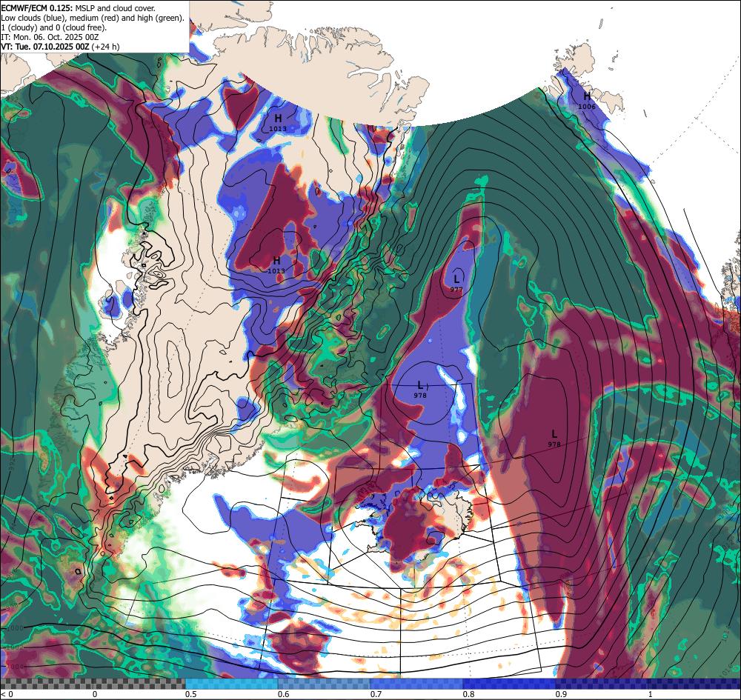Click the 'VT: Tue. 07.10.2025 00Z (+24 h)' line
This screenshot has width=741, height=700.
pyautogui.click(x=61, y=47)
